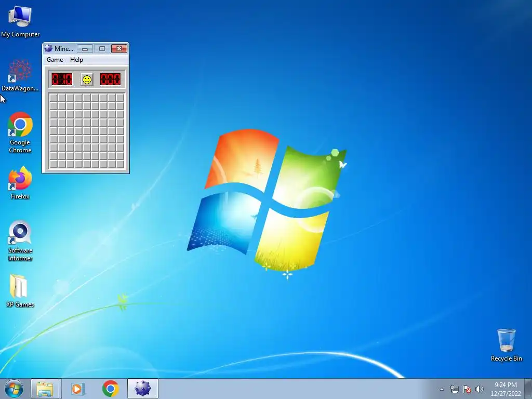This screenshot has width=532, height=399.
Task: Launch Chrome from the taskbar
Action: [x=110, y=389]
